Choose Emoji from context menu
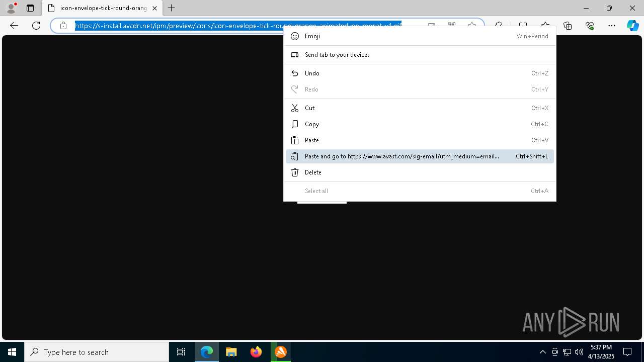Viewport: 644px width, 362px height. [x=420, y=36]
